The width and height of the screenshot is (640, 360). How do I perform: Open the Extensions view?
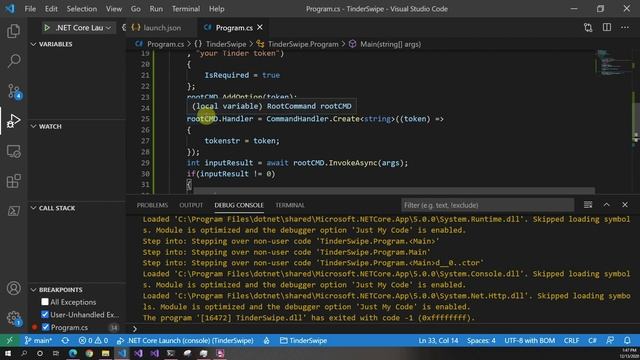[x=13, y=181]
